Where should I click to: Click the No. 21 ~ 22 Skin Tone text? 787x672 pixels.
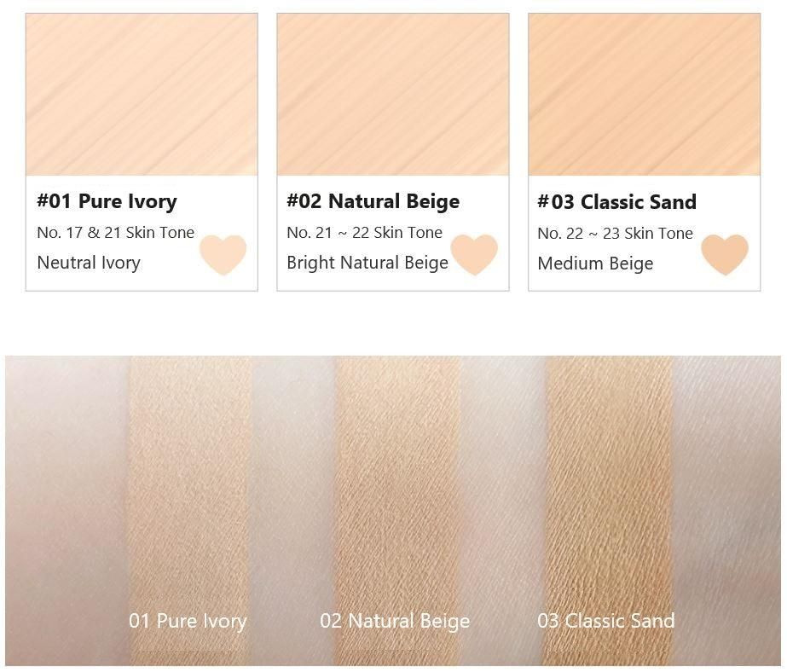(x=364, y=232)
